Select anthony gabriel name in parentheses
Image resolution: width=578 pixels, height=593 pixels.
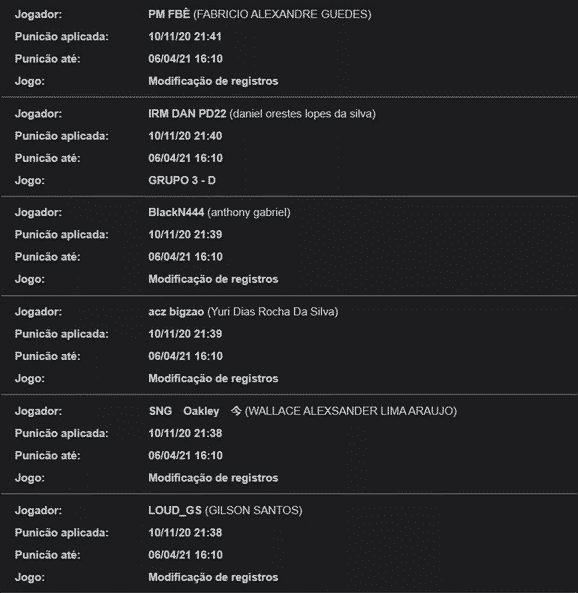[249, 213]
